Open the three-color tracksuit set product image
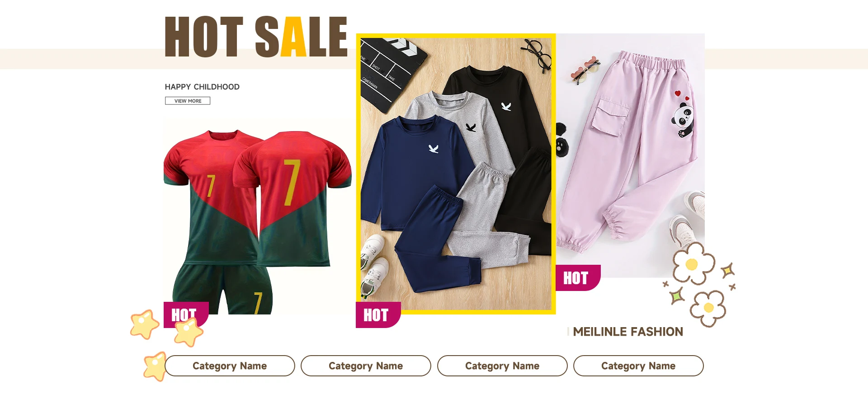This screenshot has width=868, height=408. click(456, 174)
